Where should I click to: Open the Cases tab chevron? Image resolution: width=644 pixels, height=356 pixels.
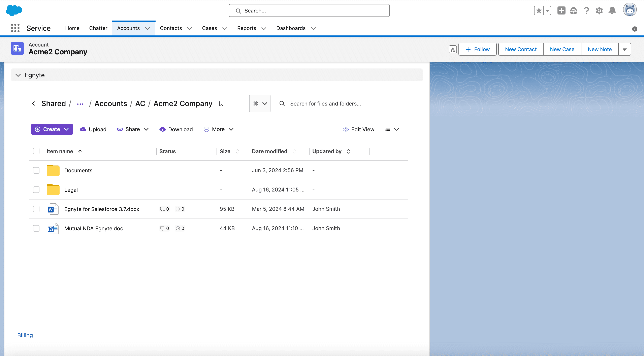click(225, 28)
